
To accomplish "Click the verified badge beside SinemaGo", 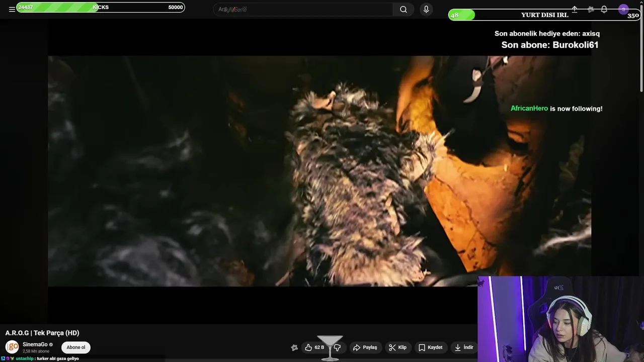I will click(x=51, y=344).
